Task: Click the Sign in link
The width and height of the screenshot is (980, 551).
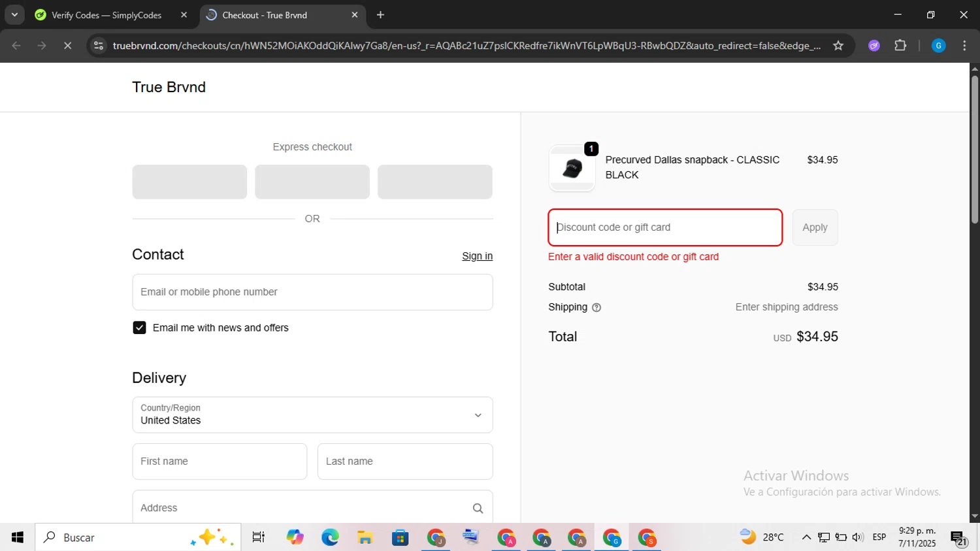Action: point(477,256)
